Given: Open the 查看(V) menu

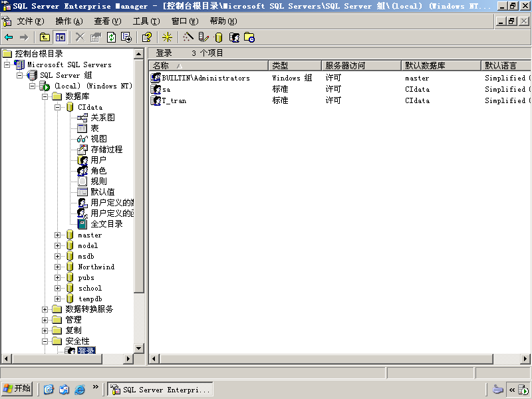Looking at the screenshot, I should pos(108,21).
